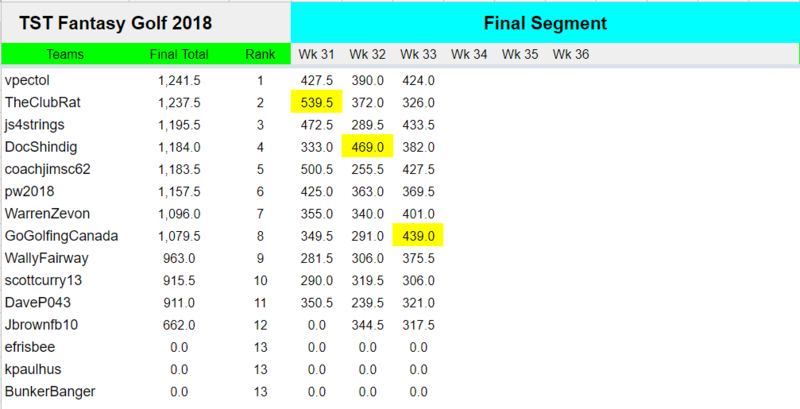Select the Wk 36 column header

(570, 54)
